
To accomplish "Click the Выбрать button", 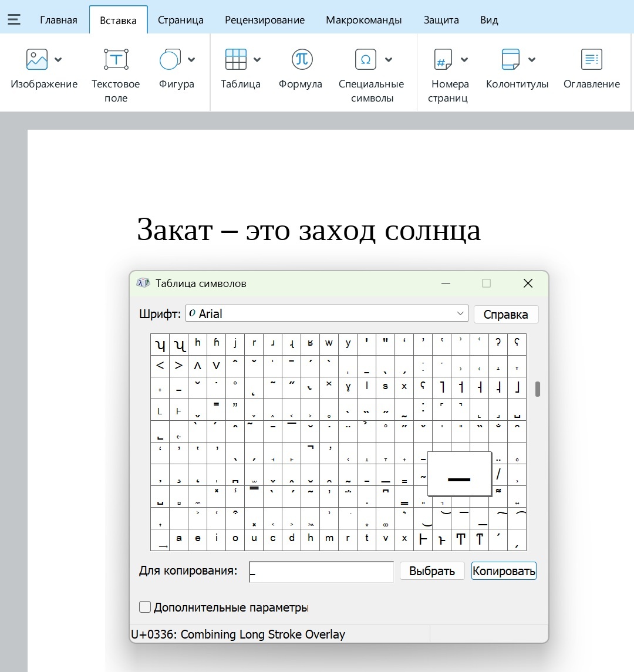I will [432, 570].
